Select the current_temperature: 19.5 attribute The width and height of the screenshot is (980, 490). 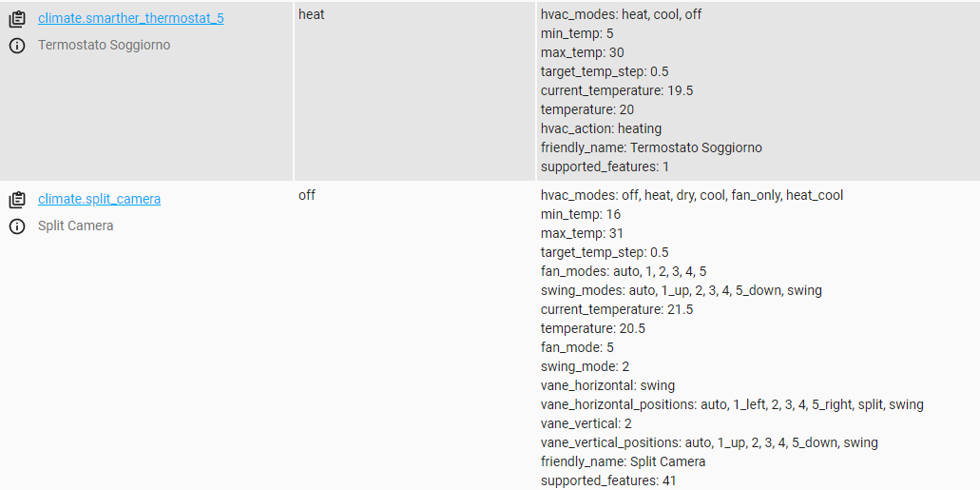tap(617, 90)
